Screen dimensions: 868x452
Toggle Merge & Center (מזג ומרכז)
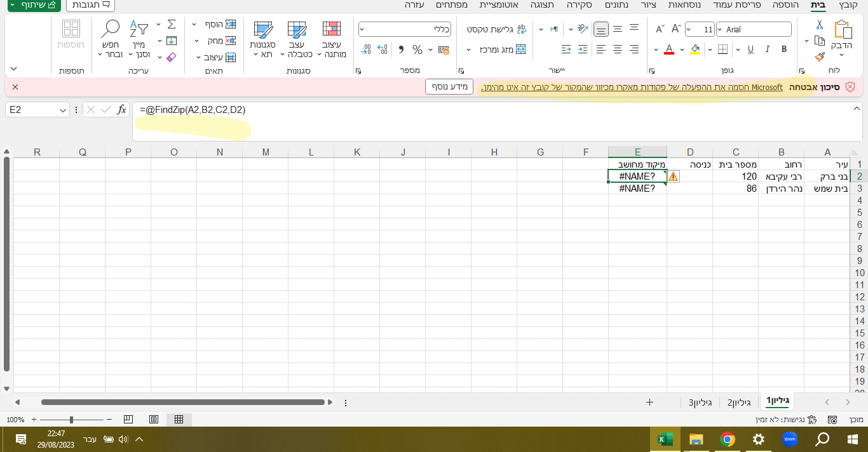(x=501, y=50)
